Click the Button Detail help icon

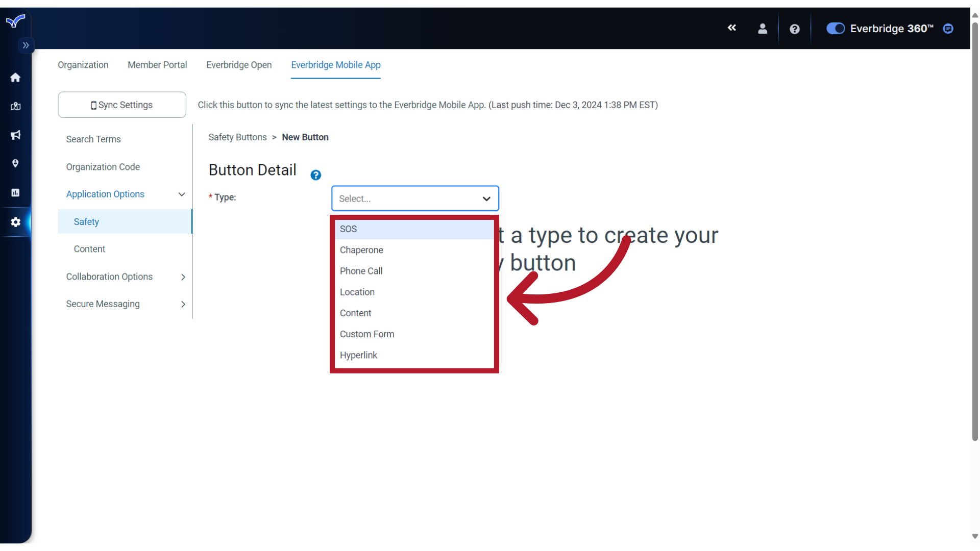(x=316, y=175)
